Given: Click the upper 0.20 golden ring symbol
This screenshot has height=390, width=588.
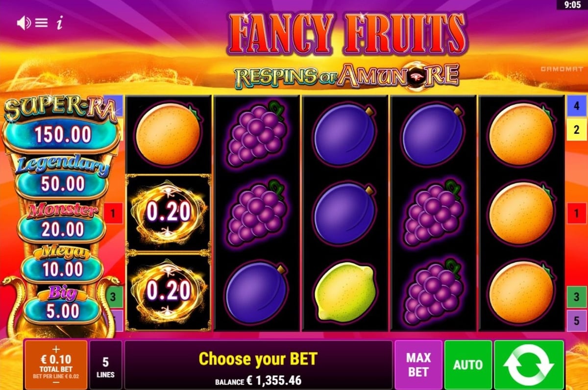Looking at the screenshot, I should 168,212.
